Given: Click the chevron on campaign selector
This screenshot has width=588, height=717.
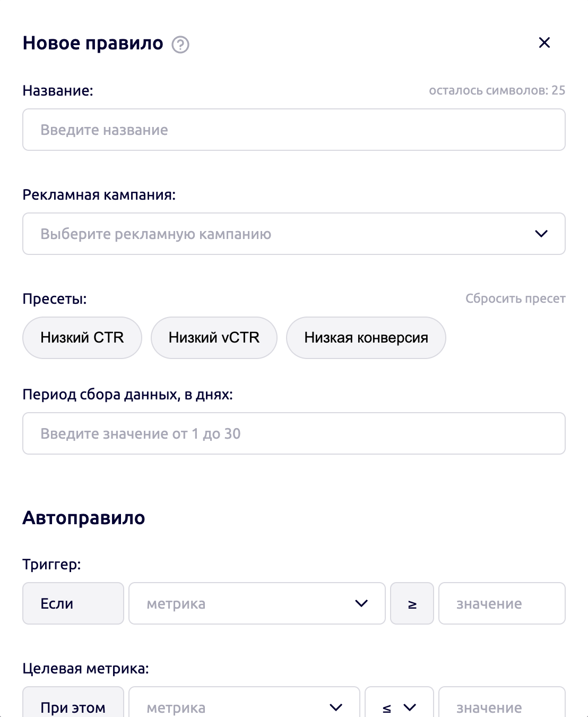Looking at the screenshot, I should (541, 234).
